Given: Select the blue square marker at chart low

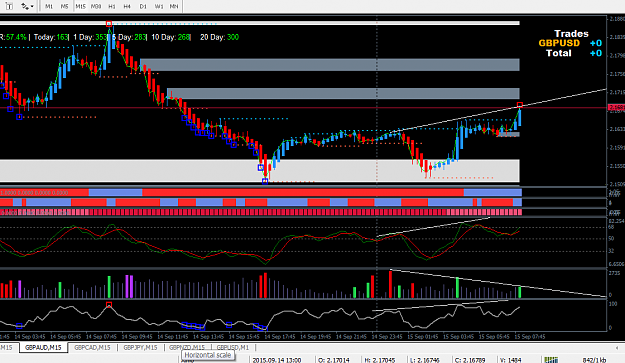Looking at the screenshot, I should 265,181.
